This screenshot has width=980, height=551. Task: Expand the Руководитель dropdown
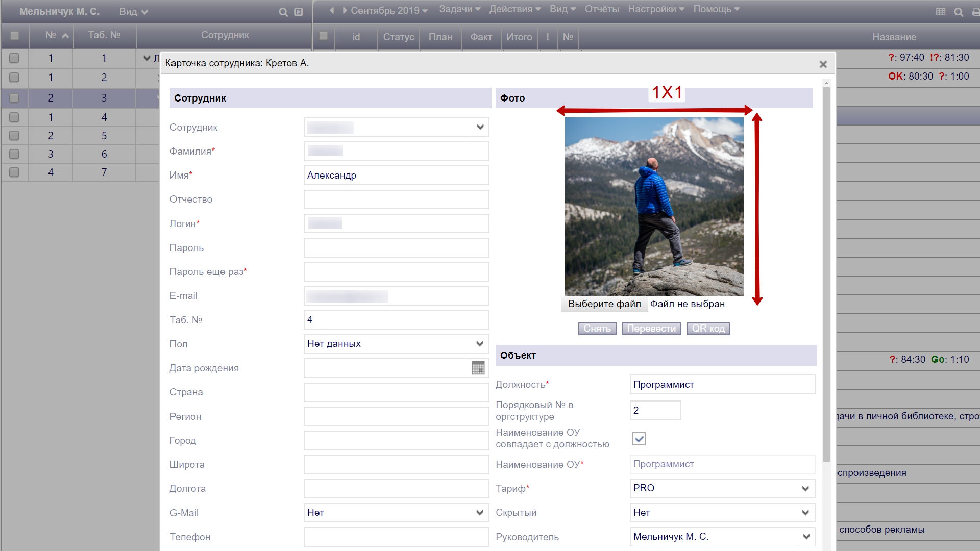click(722, 537)
